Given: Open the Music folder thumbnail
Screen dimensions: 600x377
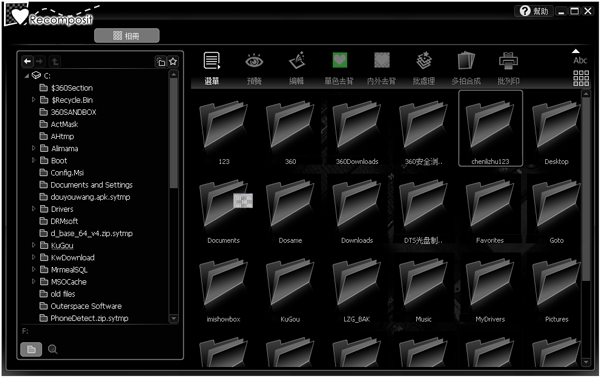Looking at the screenshot, I should pyautogui.click(x=423, y=289).
